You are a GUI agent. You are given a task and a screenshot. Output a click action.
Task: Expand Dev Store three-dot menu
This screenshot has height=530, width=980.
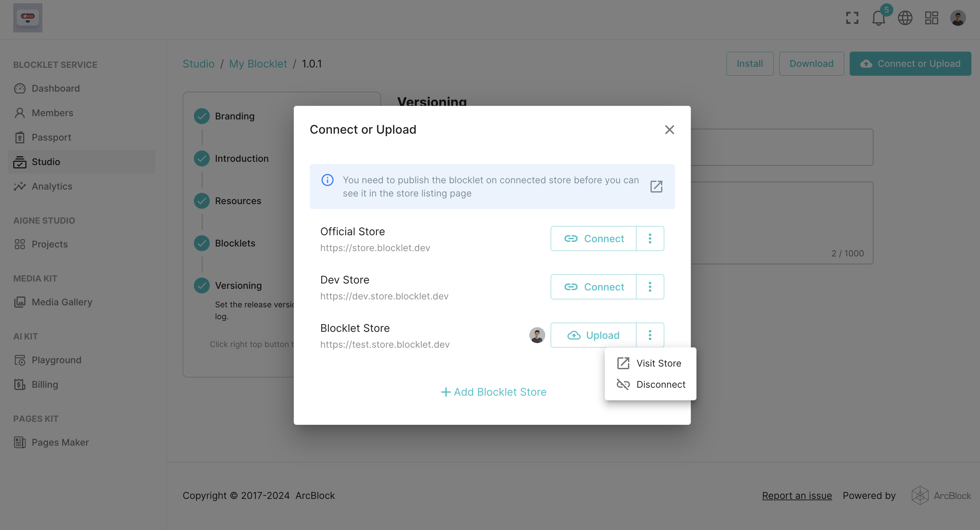(650, 287)
